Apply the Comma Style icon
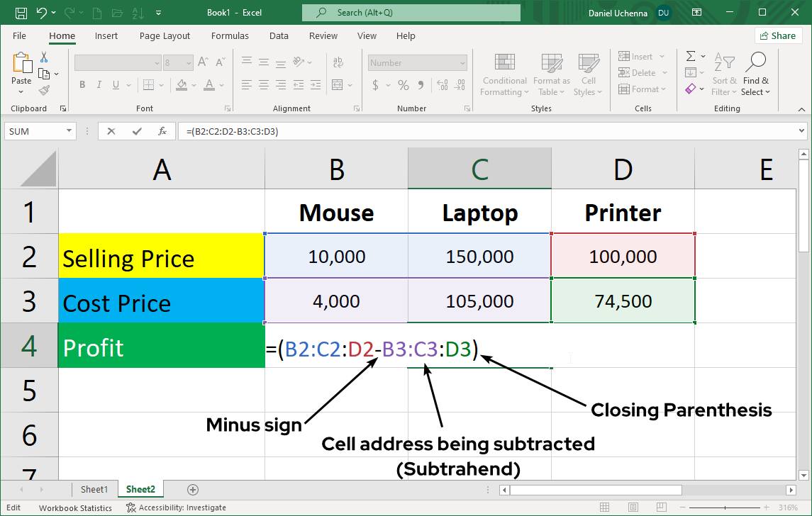Viewport: 812px width, 516px height. coord(422,84)
